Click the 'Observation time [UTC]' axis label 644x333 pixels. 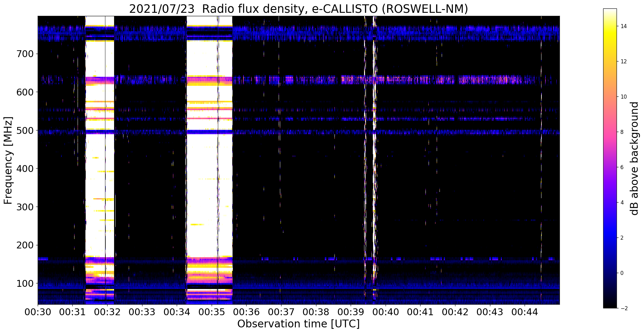(x=298, y=324)
